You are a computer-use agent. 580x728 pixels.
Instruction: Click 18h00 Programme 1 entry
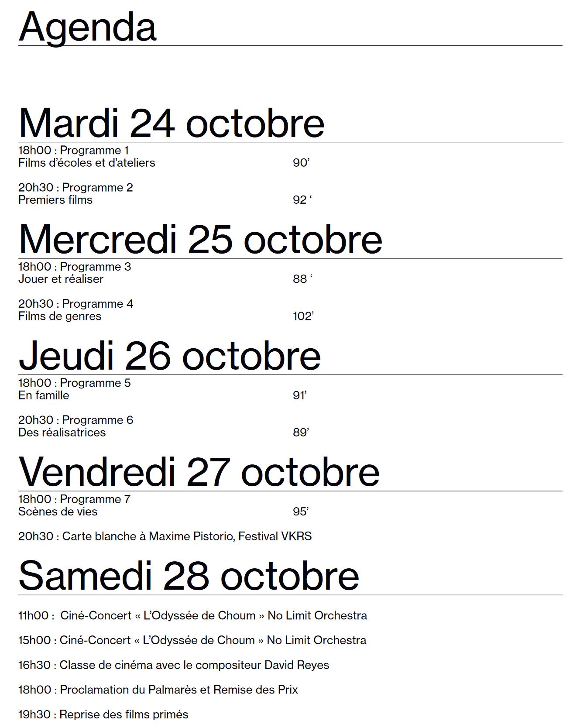pos(73,150)
